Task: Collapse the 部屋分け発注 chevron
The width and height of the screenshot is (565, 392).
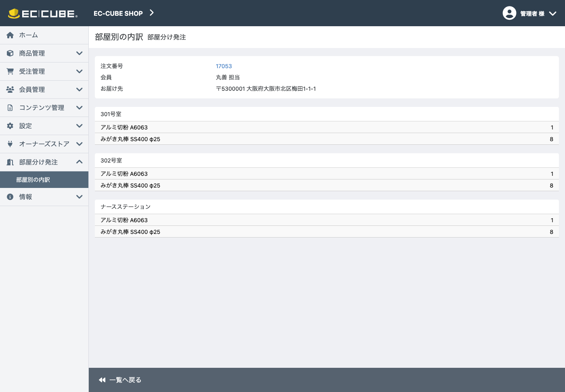Action: pos(80,162)
